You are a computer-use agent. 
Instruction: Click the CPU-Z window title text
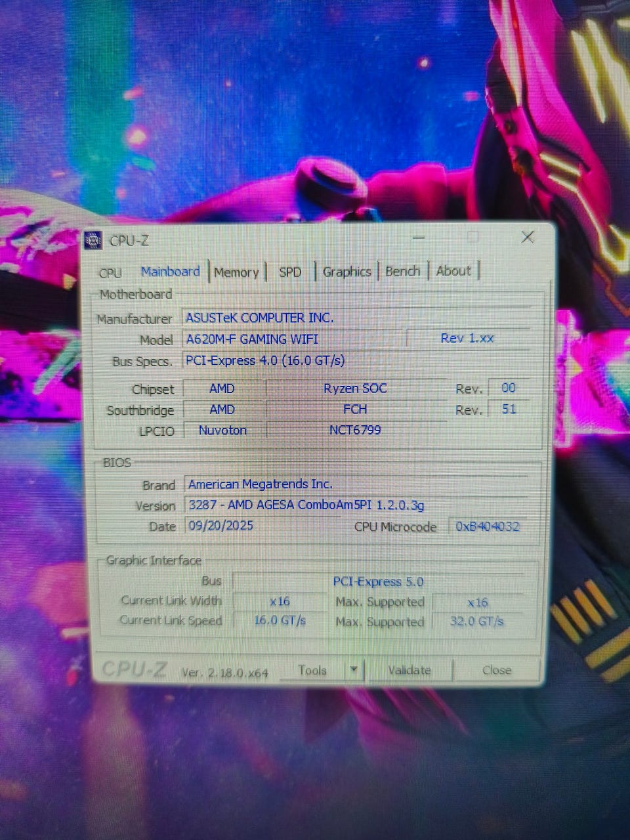tap(129, 241)
